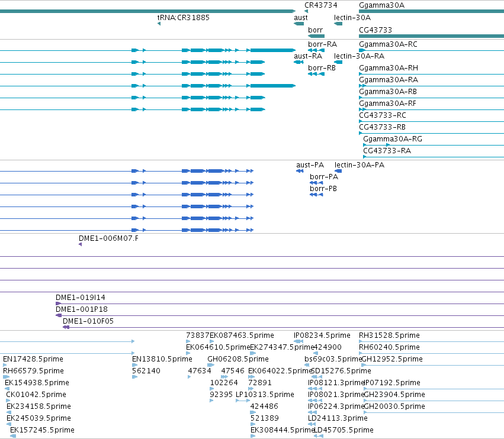
Task: Select the GH23904.5prime EST label
Action: coord(394,395)
